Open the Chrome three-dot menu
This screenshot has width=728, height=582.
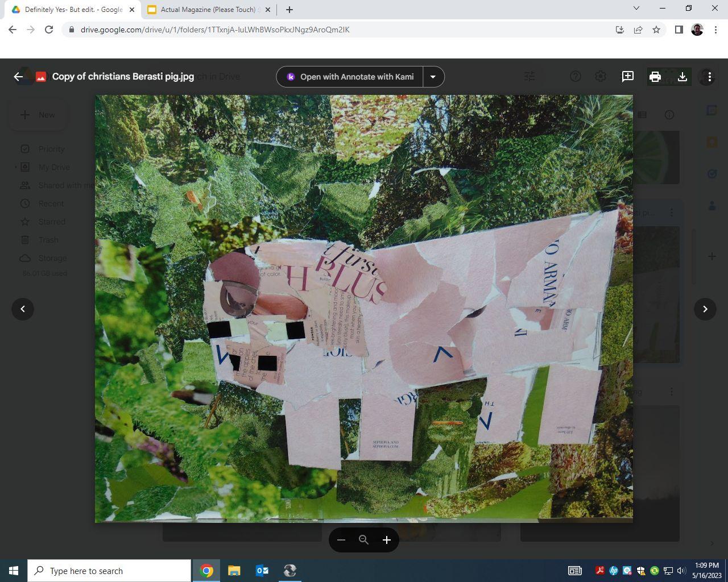pyautogui.click(x=715, y=30)
